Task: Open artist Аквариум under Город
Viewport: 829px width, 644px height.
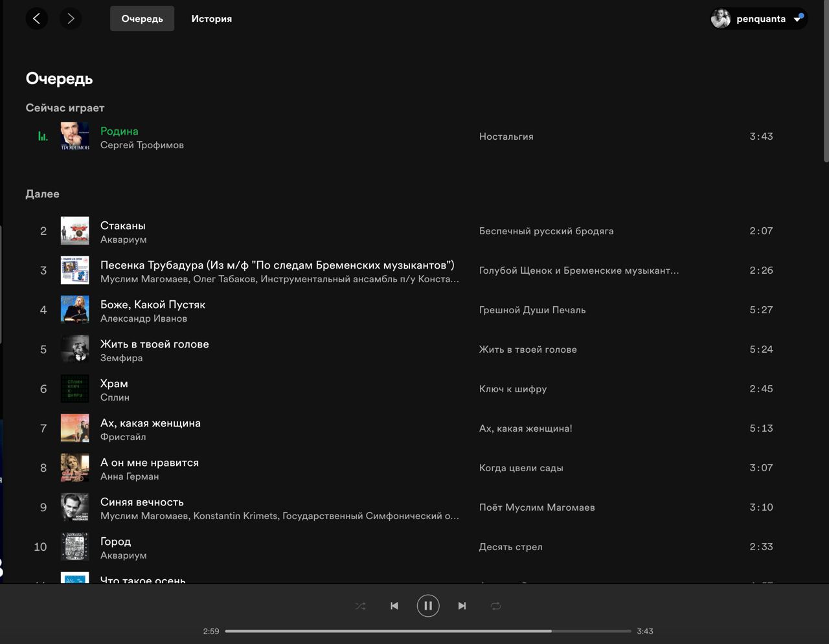Action: [123, 555]
